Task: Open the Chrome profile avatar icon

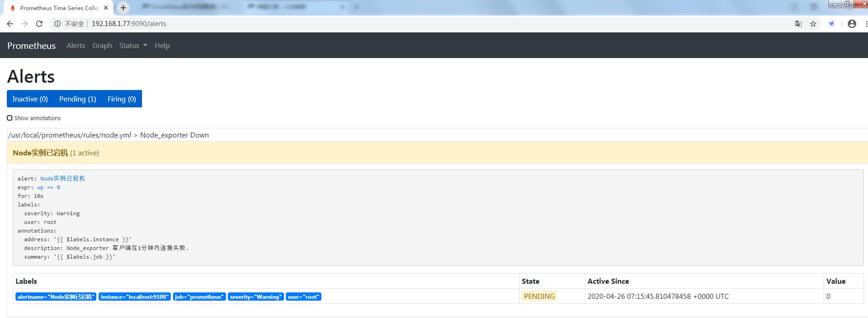Action: (x=852, y=24)
